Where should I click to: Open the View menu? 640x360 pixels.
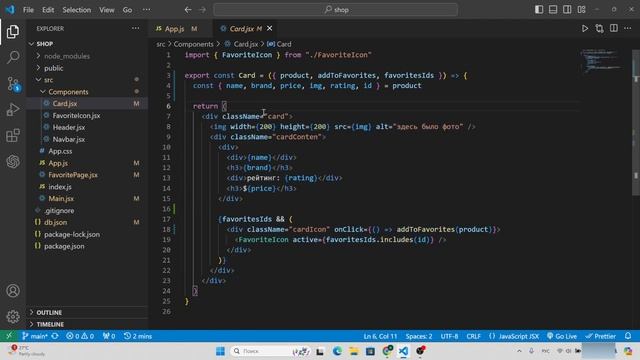coord(107,9)
